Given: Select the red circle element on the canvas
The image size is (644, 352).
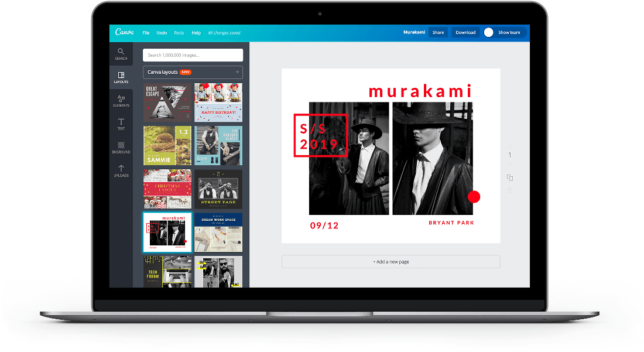Looking at the screenshot, I should [474, 197].
